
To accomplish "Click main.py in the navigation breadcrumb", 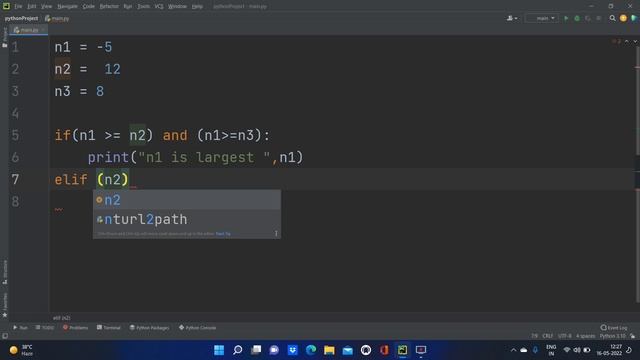I will tap(57, 18).
